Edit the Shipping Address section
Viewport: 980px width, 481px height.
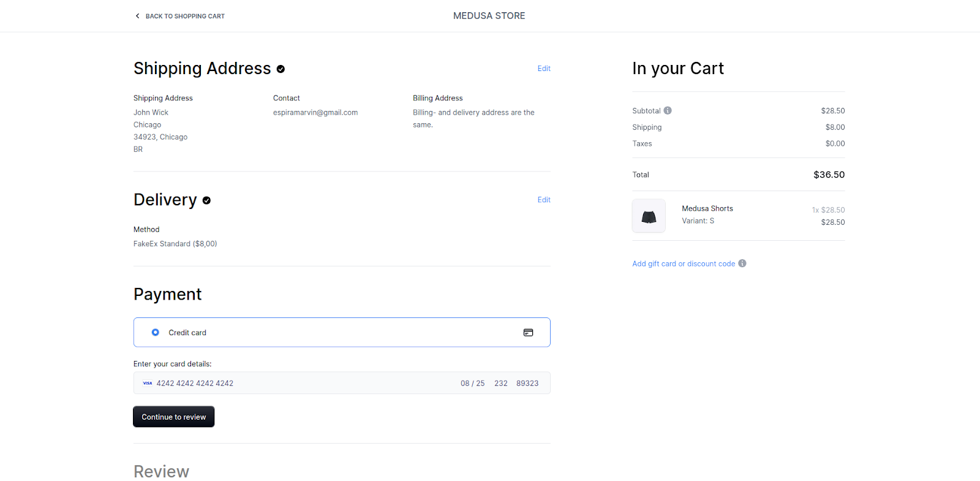click(544, 69)
